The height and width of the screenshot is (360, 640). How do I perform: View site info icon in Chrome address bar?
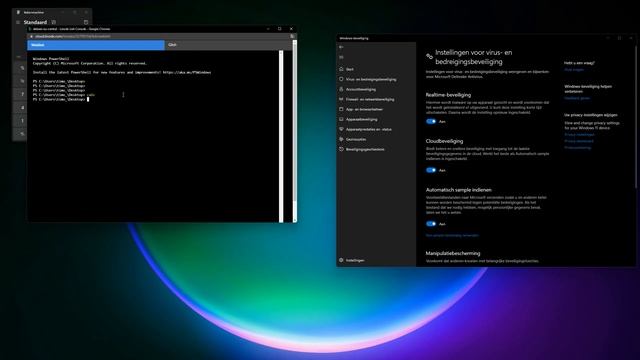click(31, 37)
